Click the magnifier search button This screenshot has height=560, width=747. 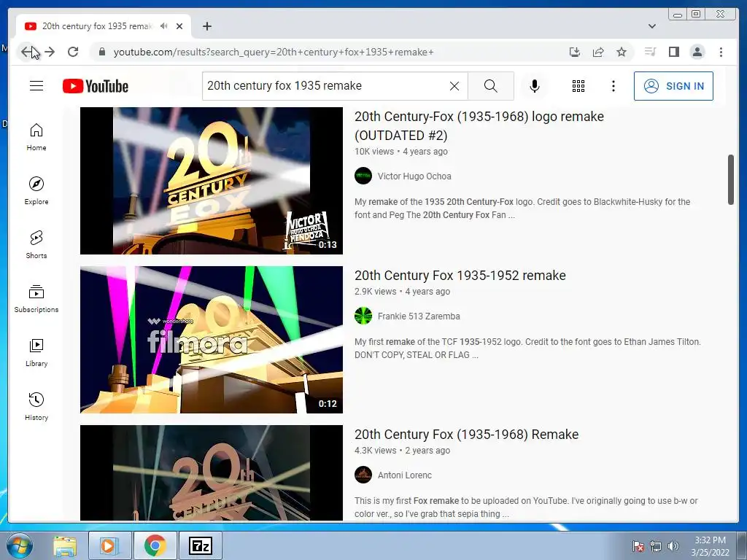[491, 86]
